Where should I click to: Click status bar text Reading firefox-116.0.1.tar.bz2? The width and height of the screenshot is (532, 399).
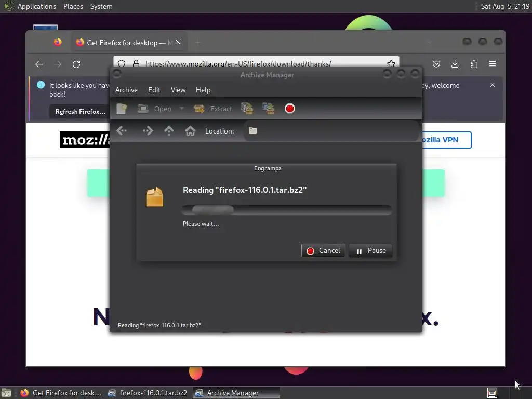[159, 325]
